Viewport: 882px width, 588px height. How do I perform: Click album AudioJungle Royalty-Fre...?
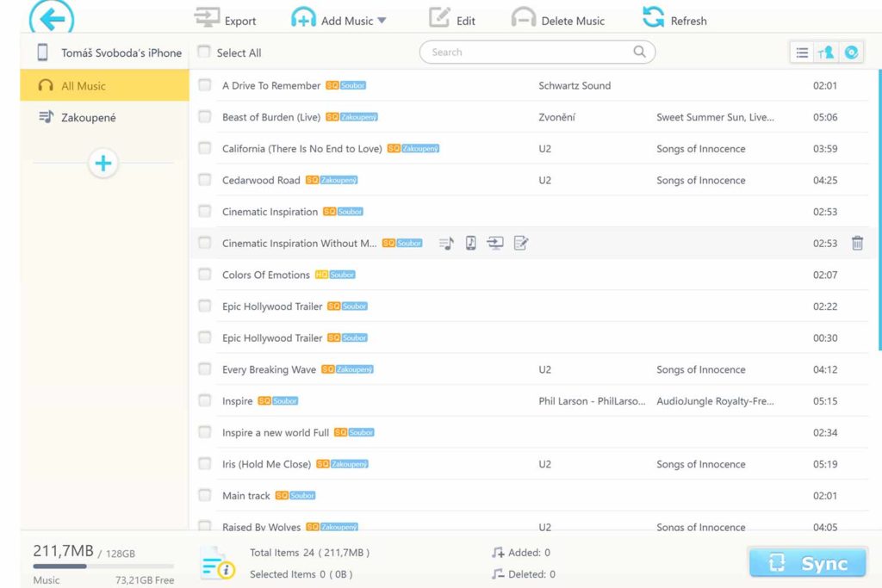click(x=715, y=401)
